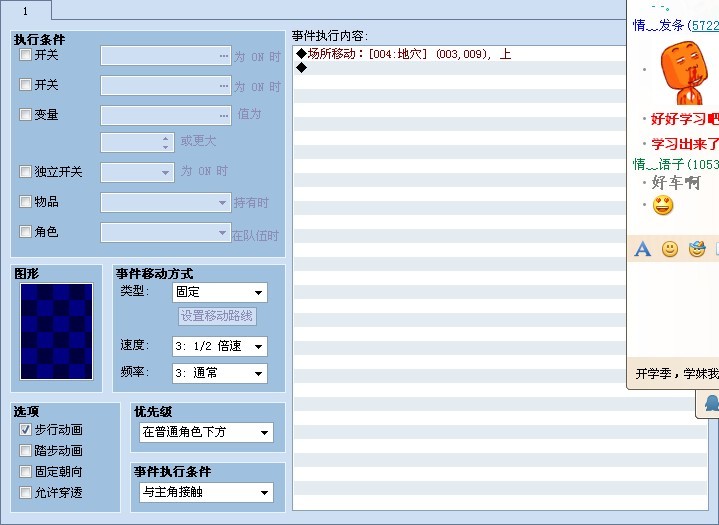Click the crowned face icon in chat toolbar

click(697, 249)
